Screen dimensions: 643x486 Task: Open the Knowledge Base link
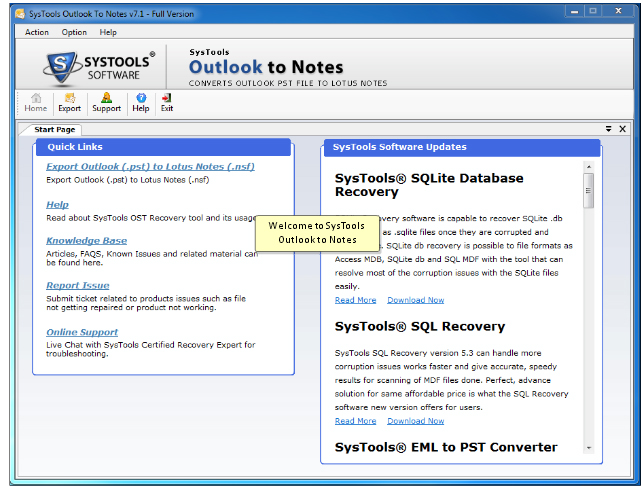(x=86, y=241)
